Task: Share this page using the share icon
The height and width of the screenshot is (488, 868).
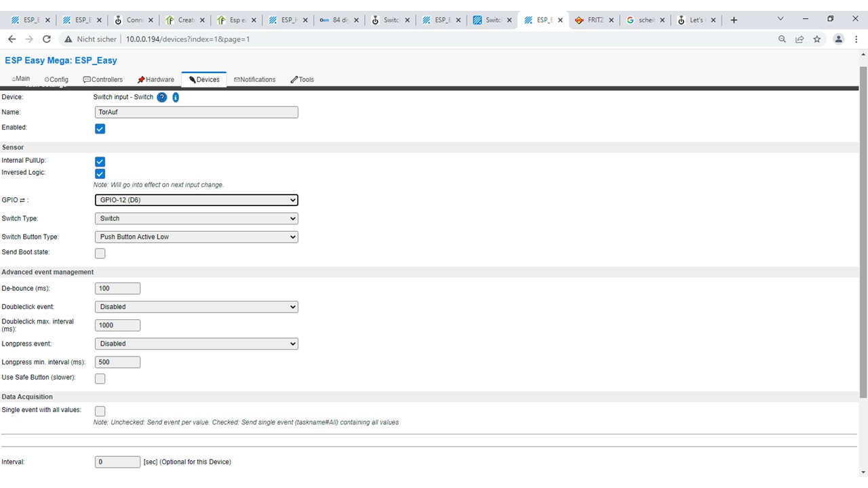Action: [x=800, y=39]
